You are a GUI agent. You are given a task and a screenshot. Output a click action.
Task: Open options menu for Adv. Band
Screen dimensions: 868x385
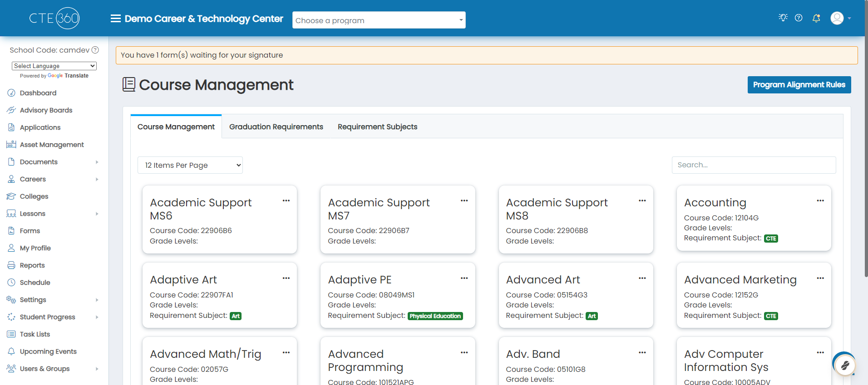(642, 352)
